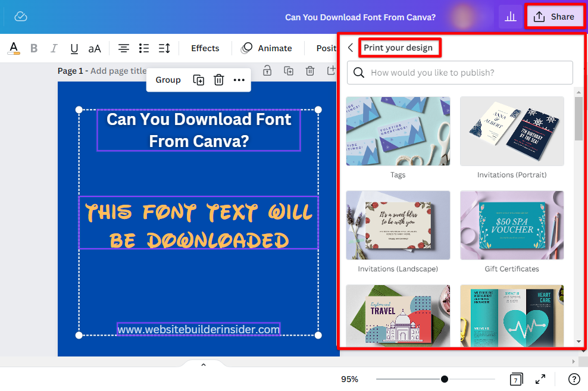Open line spacing options
The height and width of the screenshot is (391, 588).
click(x=164, y=48)
